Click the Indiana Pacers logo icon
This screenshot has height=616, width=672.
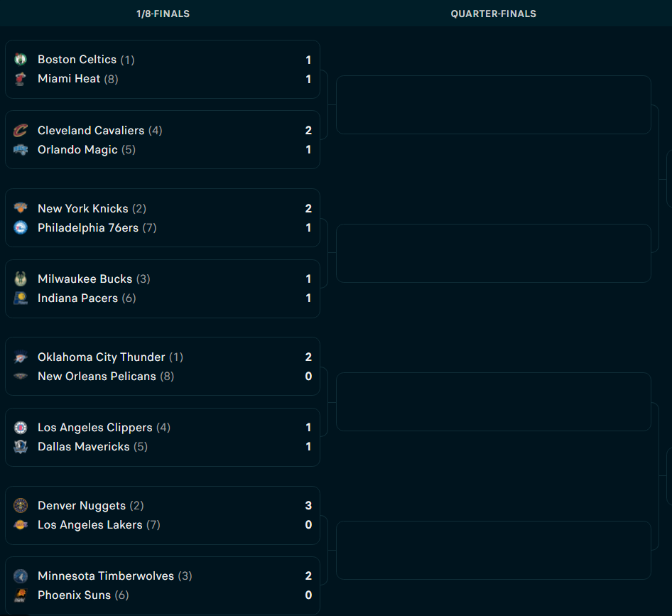click(21, 298)
